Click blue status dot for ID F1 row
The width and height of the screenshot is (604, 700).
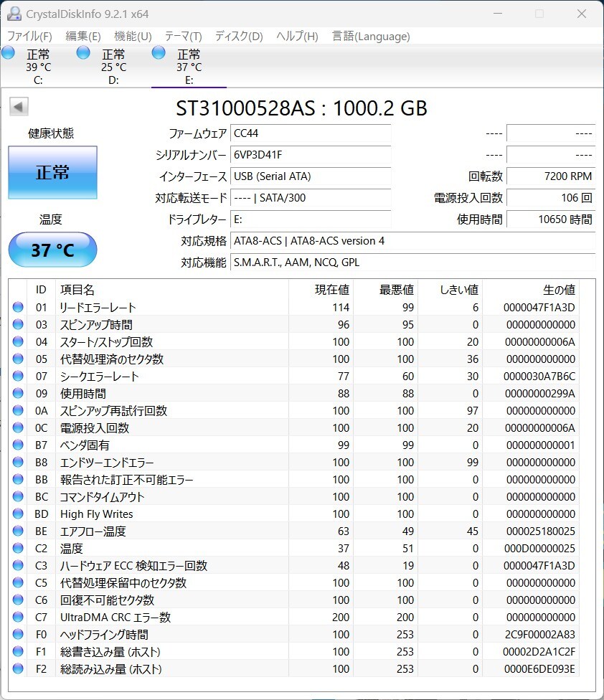pos(18,651)
